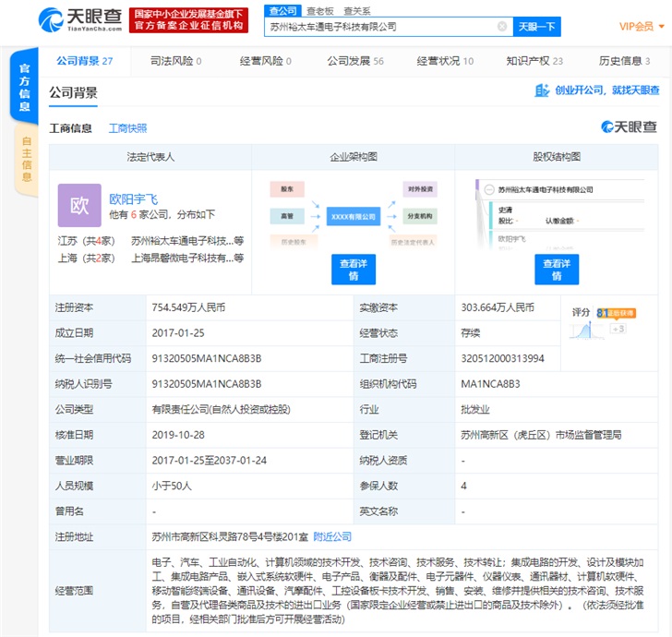Clear the search box with X icon
The image size is (672, 637).
501,27
